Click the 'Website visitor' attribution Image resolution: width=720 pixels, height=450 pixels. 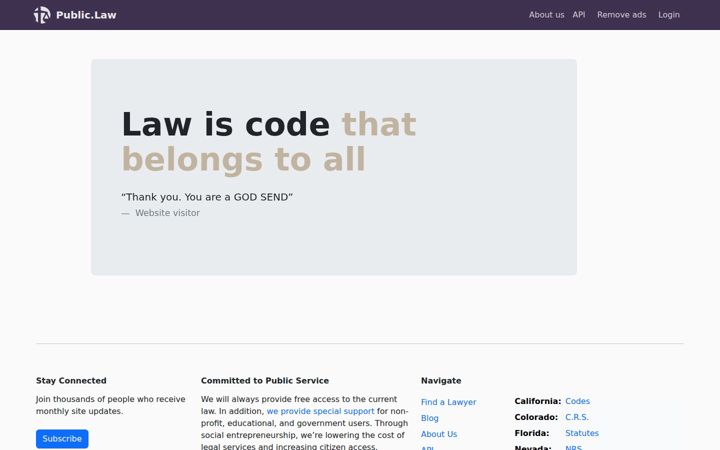pos(167,213)
